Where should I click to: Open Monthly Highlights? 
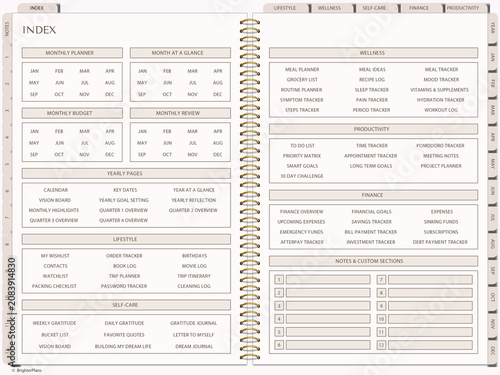point(54,210)
